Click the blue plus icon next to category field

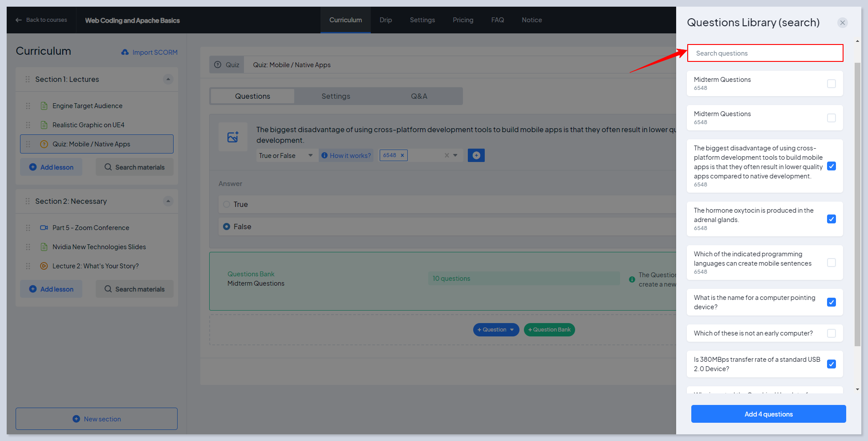coord(476,155)
